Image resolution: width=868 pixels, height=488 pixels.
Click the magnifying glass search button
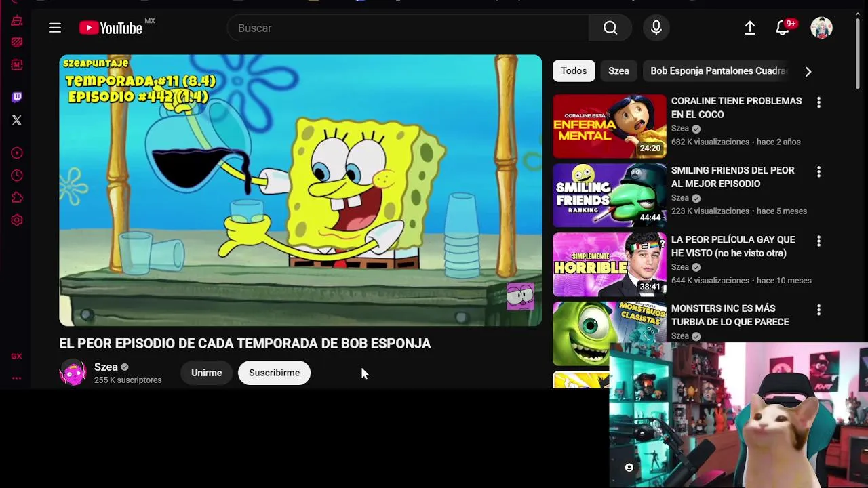[610, 28]
